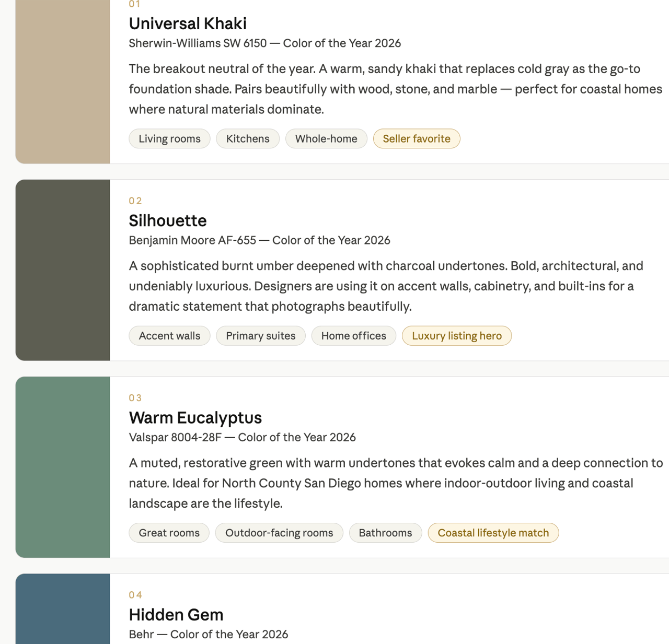Viewport: 669px width, 644px height.
Task: Click the Kitchens tag pill
Action: coord(248,138)
